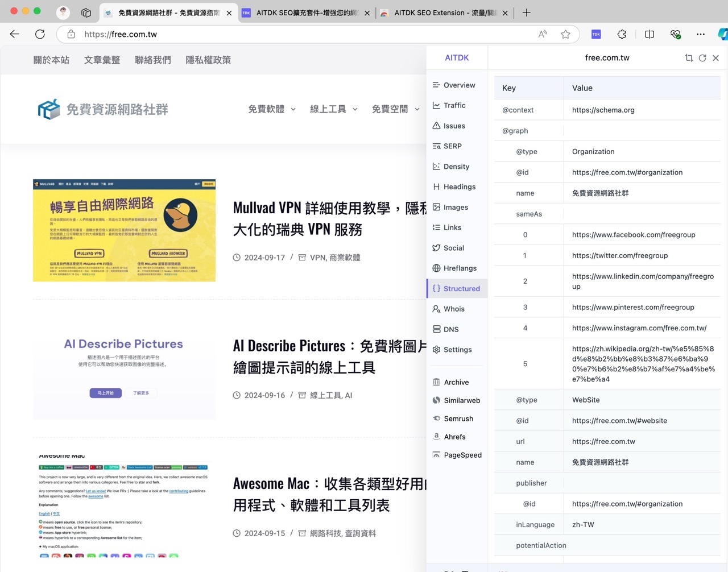The width and height of the screenshot is (728, 572).
Task: Open 文章彙整 in top menu
Action: 102,60
